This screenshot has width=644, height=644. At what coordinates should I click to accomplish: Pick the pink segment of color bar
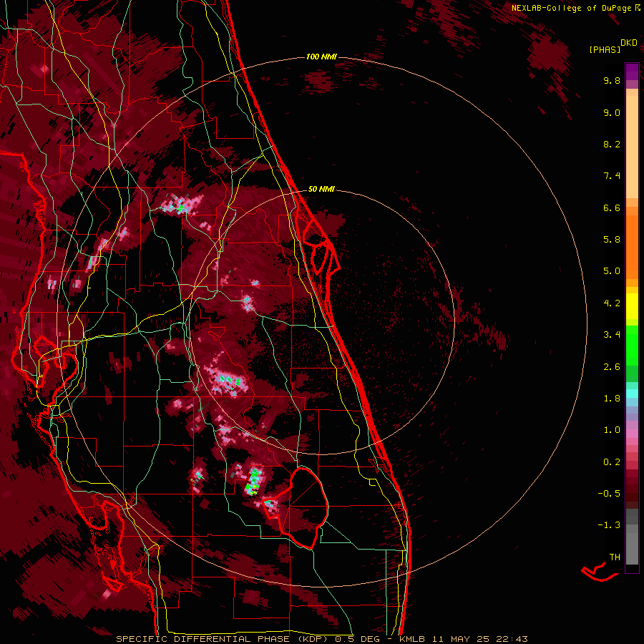click(632, 434)
